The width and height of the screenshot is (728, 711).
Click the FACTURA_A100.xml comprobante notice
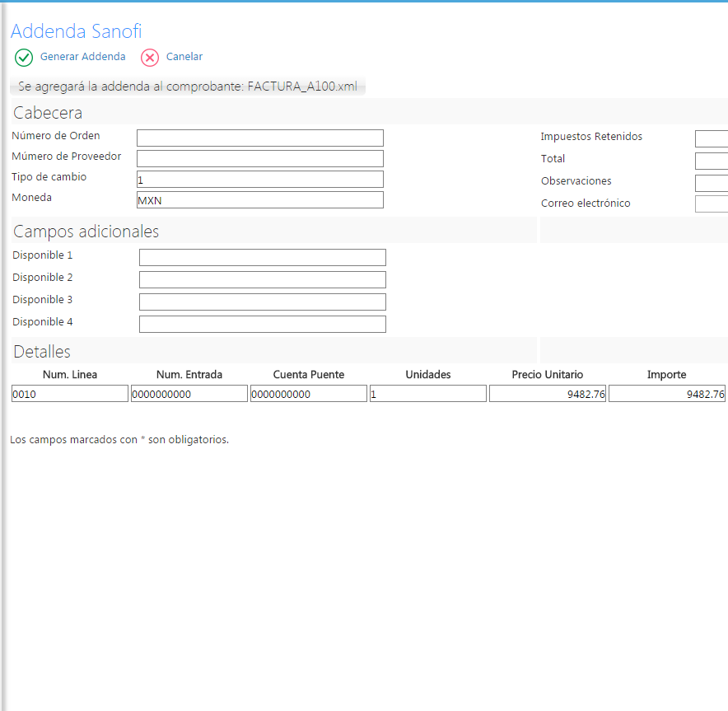click(x=188, y=87)
